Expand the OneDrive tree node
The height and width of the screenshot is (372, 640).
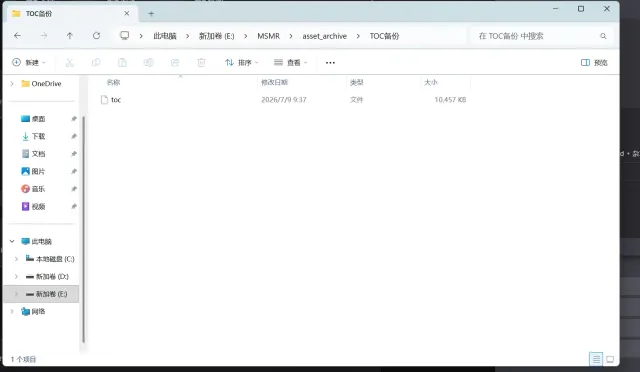pos(12,84)
